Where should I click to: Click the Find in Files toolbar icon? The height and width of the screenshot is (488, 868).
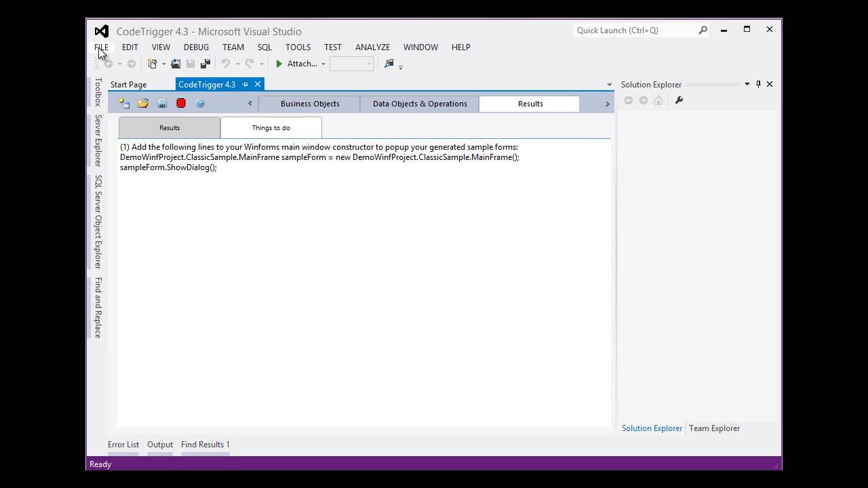(389, 64)
